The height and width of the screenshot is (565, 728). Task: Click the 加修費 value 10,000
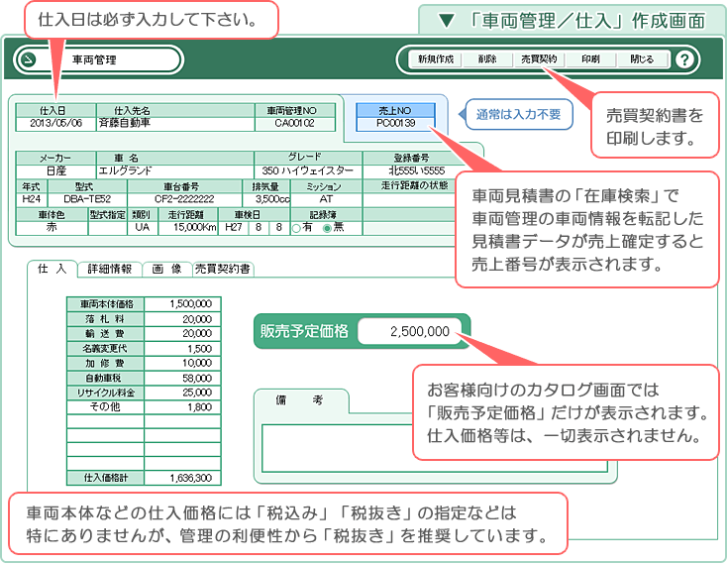182,364
